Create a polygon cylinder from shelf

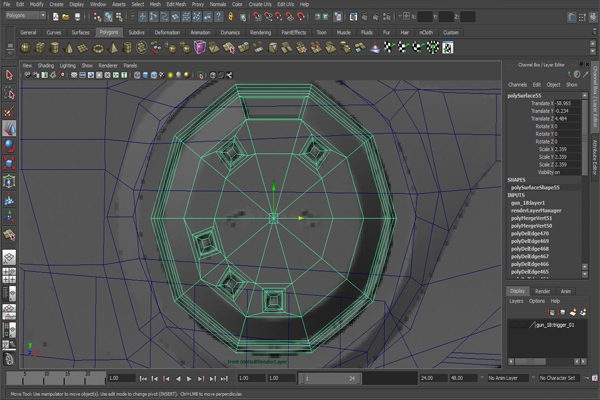pos(54,48)
